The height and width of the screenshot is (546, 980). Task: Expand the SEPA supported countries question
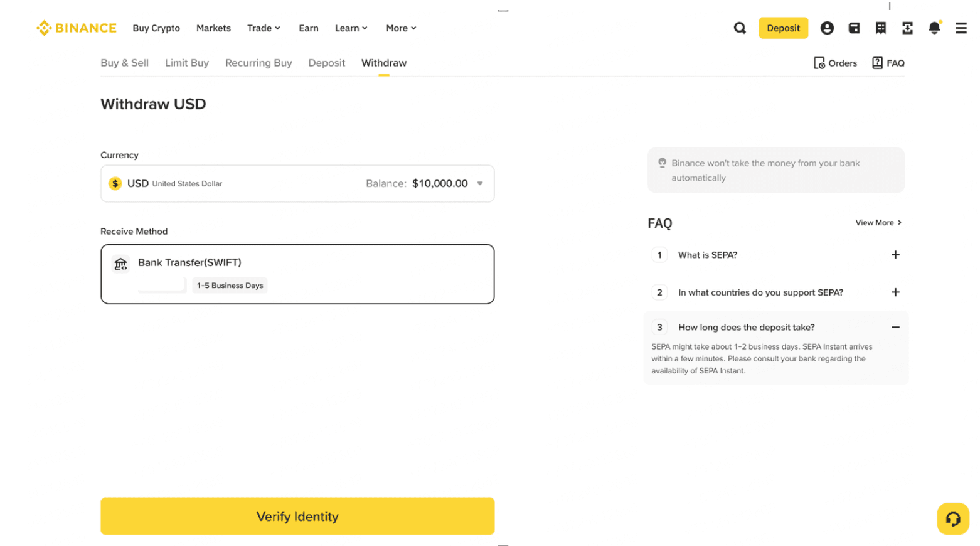(895, 292)
